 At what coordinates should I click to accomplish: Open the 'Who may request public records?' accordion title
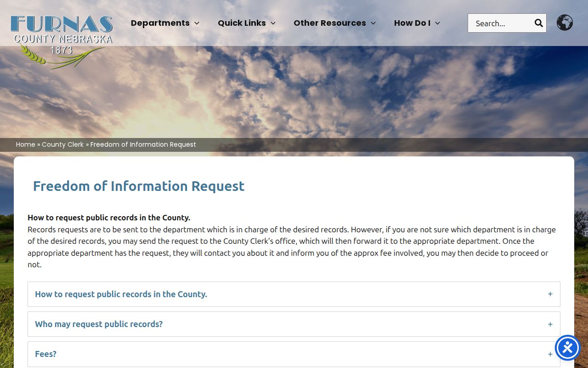coord(99,324)
